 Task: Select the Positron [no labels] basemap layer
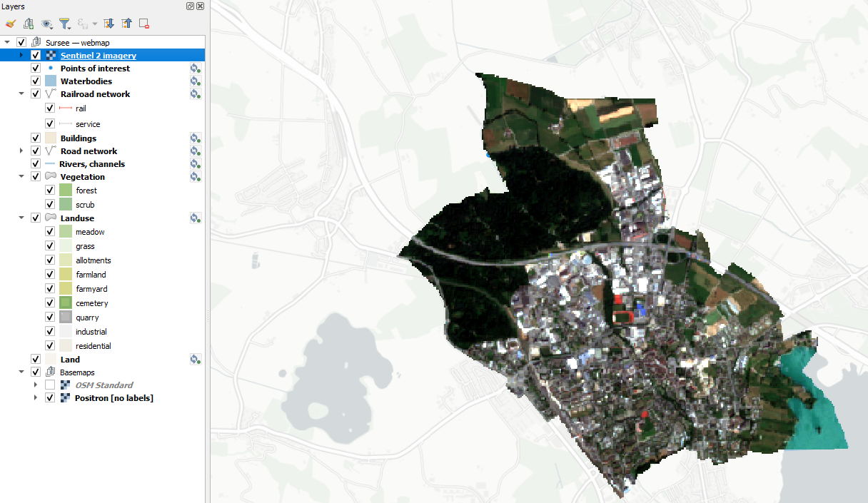coord(113,398)
